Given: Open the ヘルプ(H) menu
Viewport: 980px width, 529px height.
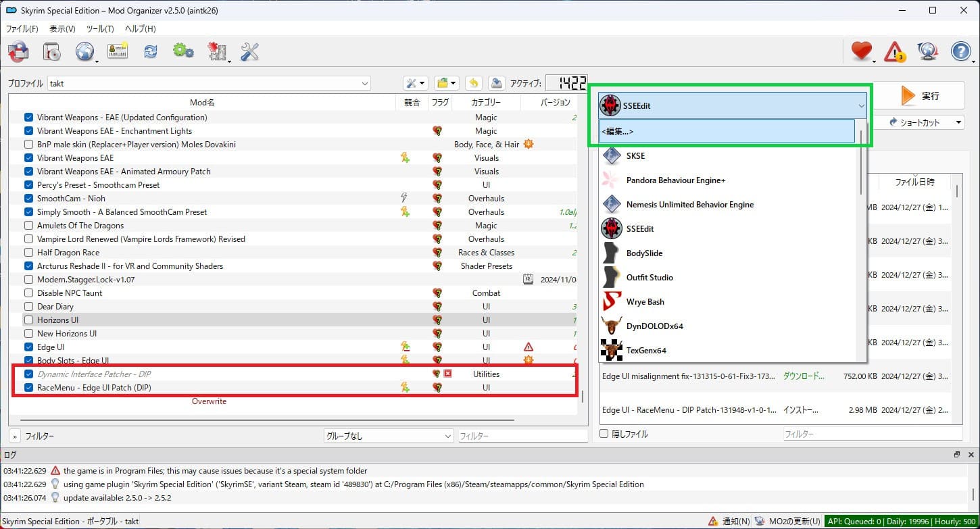Looking at the screenshot, I should (x=140, y=29).
